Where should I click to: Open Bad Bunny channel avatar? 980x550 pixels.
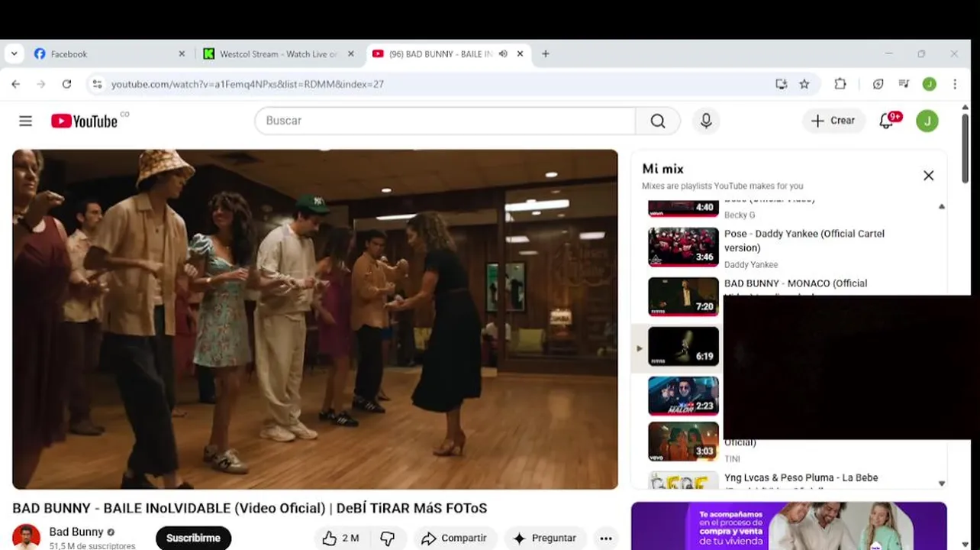pos(26,537)
